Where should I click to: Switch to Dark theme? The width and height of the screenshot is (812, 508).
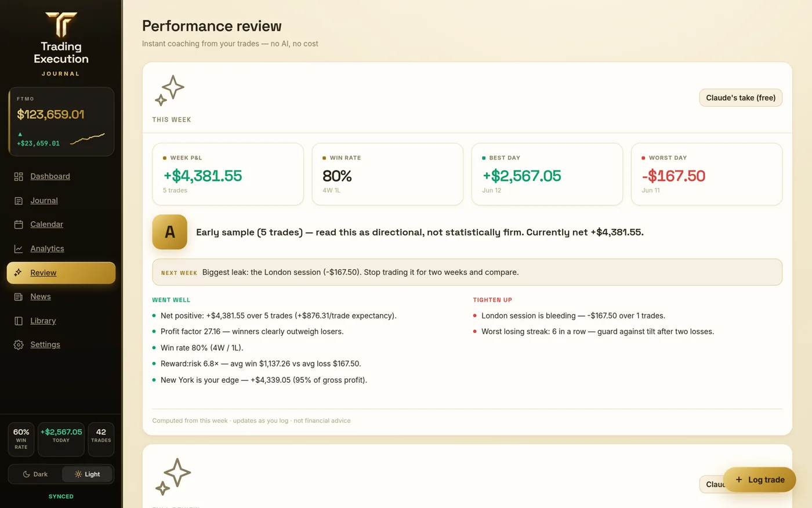(x=35, y=474)
